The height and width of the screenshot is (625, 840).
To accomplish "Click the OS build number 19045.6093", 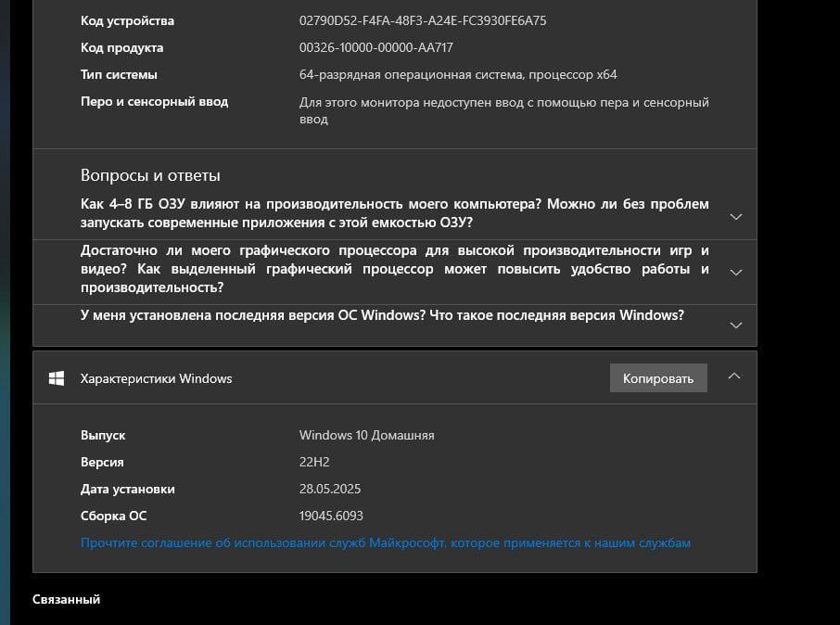I will 331,516.
